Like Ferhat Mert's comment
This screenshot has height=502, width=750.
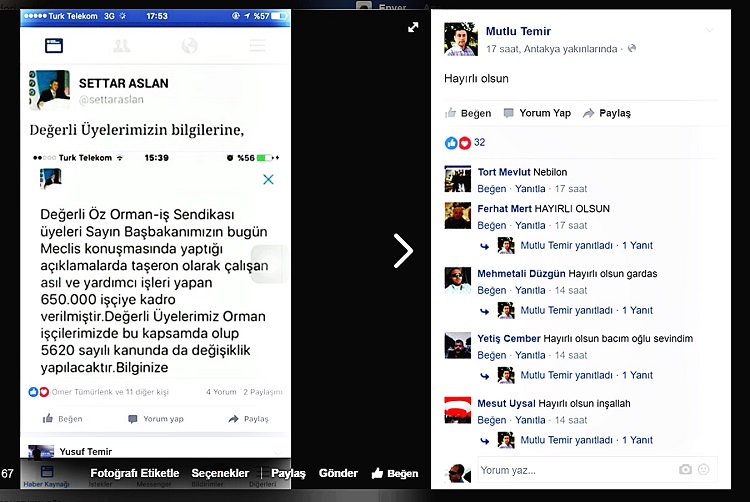tap(492, 226)
